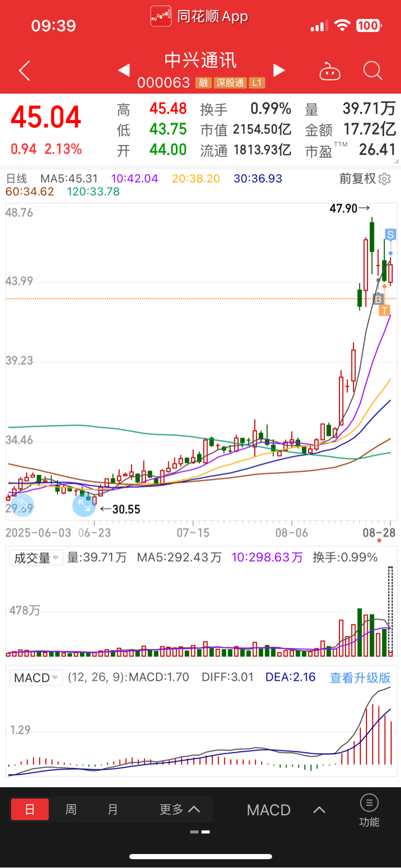Tap the current price 45.04
Image resolution: width=401 pixels, height=868 pixels.
(46, 117)
